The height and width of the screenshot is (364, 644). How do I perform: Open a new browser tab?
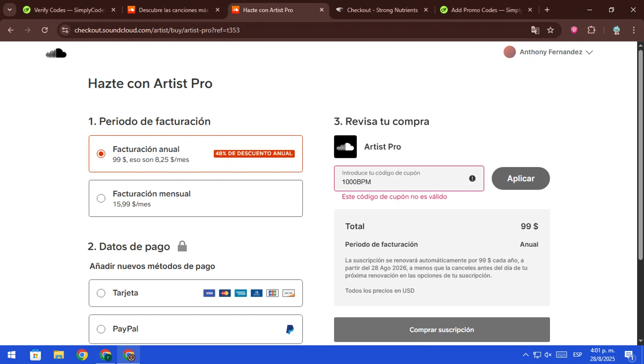(547, 10)
